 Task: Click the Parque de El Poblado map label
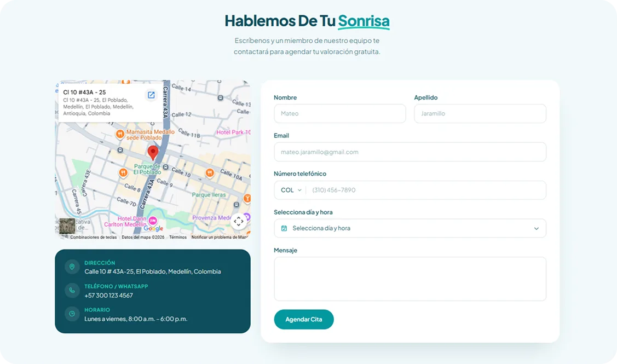[147, 169]
